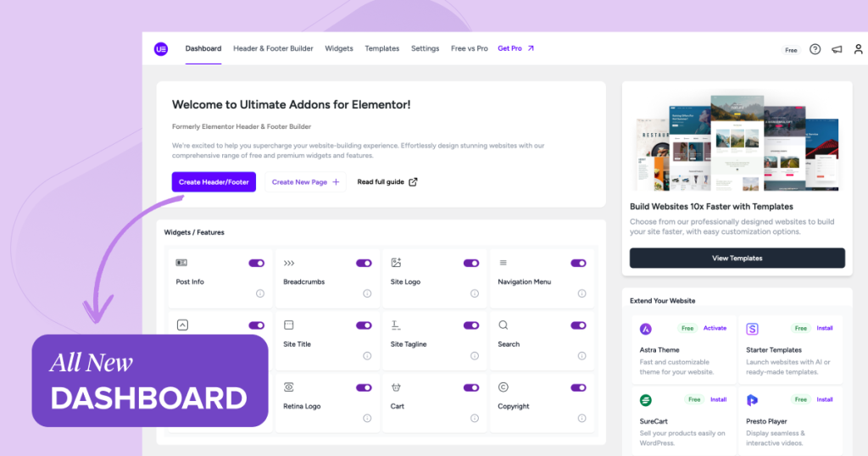Click the templates preview collage image
Screen dimensions: 868x456
tap(737, 142)
